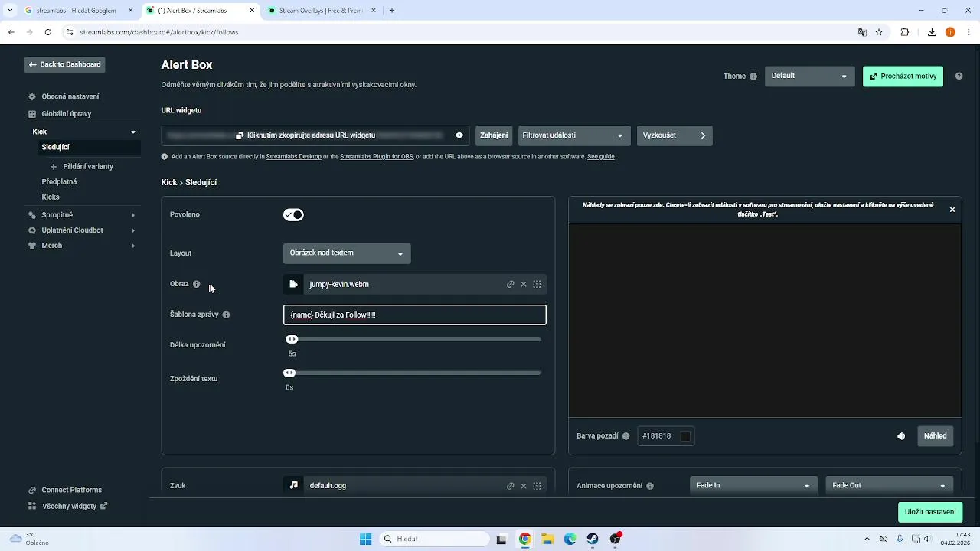Open the background color swatch #181818

coord(685,436)
